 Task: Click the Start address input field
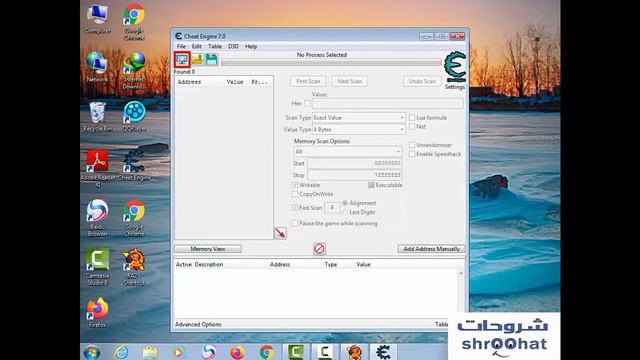(x=355, y=163)
